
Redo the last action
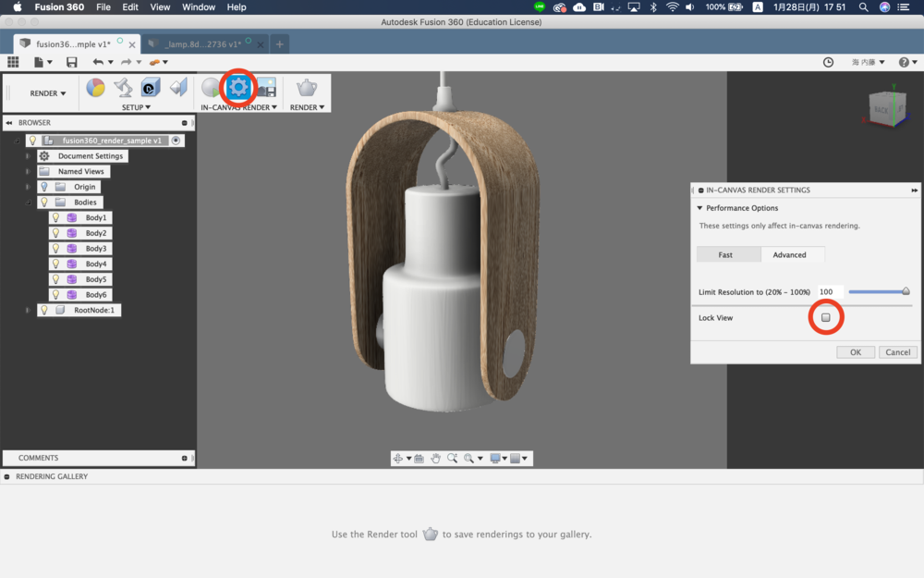coord(126,62)
